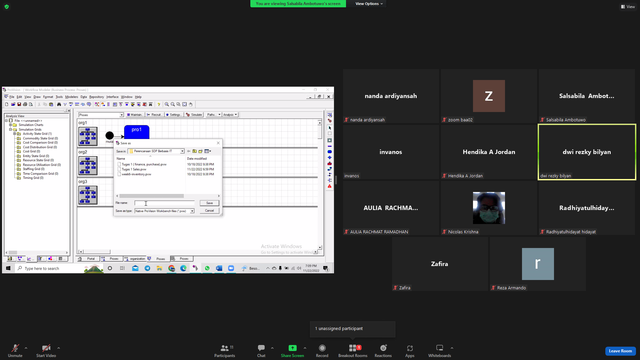Open Chrome from the shared taskbar
The width and height of the screenshot is (640, 360).
(x=171, y=268)
